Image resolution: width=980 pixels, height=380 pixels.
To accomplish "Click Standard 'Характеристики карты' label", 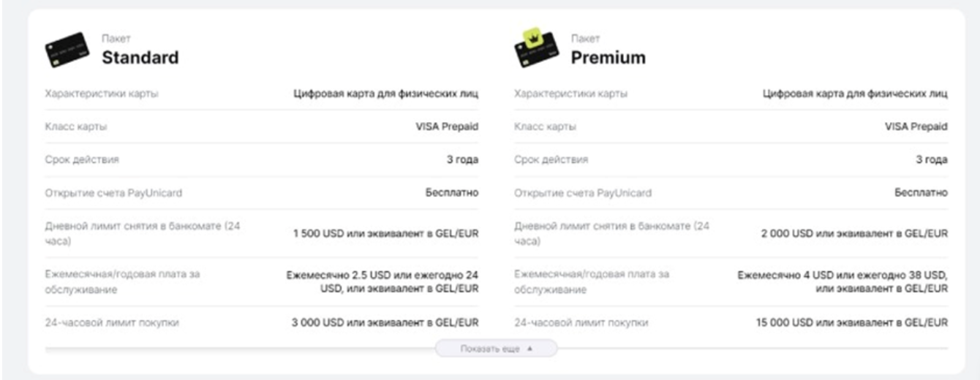I will tap(102, 94).
